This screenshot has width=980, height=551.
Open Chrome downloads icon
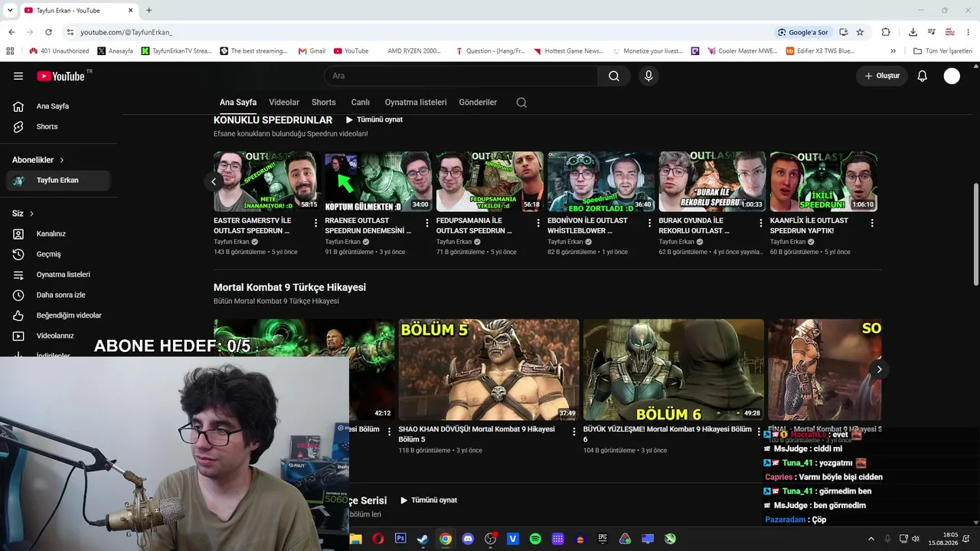pos(913,32)
